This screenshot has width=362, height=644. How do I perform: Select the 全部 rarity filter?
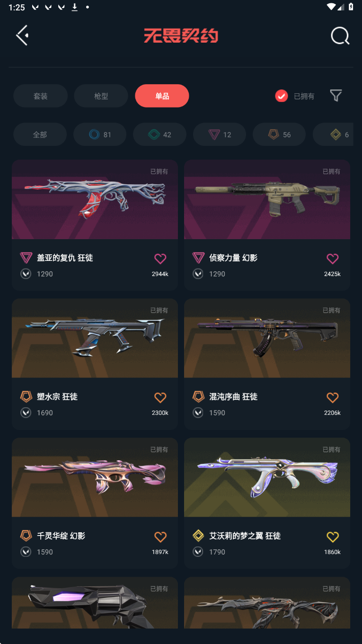40,134
